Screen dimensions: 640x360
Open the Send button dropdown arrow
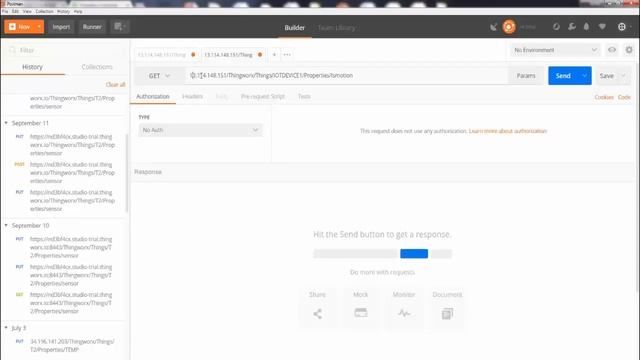(x=584, y=76)
